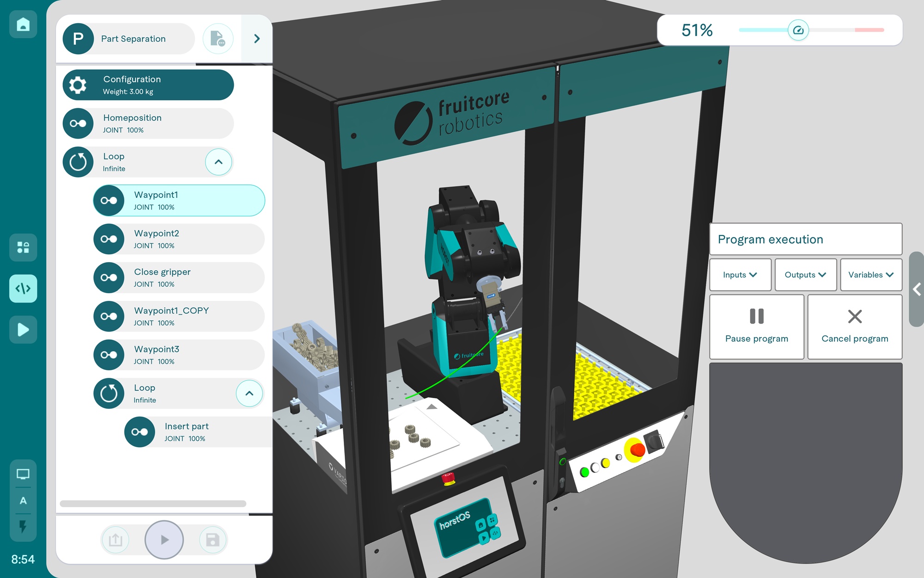Image resolution: width=924 pixels, height=578 pixels.
Task: Collapse the outer Loop block
Action: (219, 162)
